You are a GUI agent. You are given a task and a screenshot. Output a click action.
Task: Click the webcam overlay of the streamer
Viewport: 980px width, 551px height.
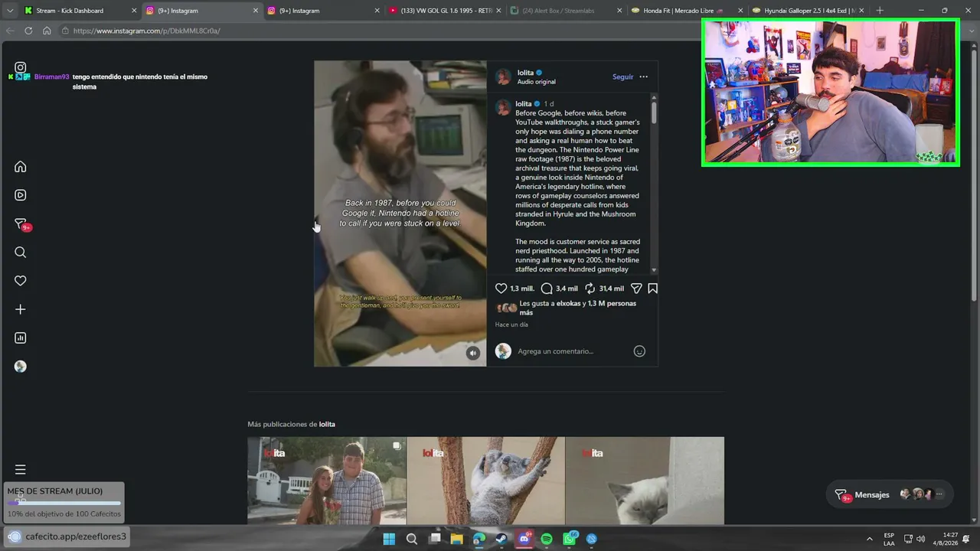[831, 92]
